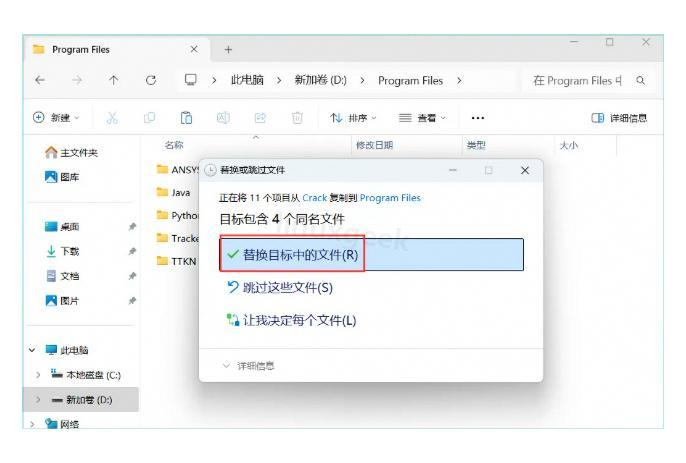The image size is (686, 463).
Task: Refresh the Program Files folder view
Action: tap(151, 80)
